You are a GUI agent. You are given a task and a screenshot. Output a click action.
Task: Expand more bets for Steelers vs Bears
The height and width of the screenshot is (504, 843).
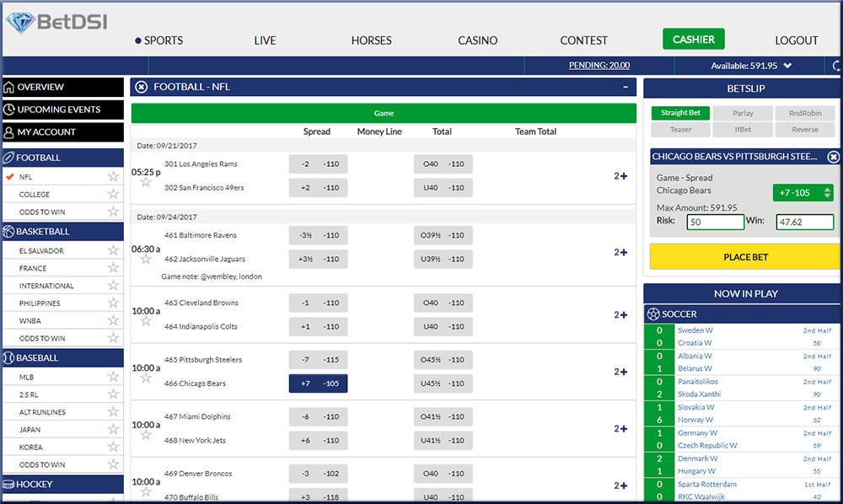(620, 372)
